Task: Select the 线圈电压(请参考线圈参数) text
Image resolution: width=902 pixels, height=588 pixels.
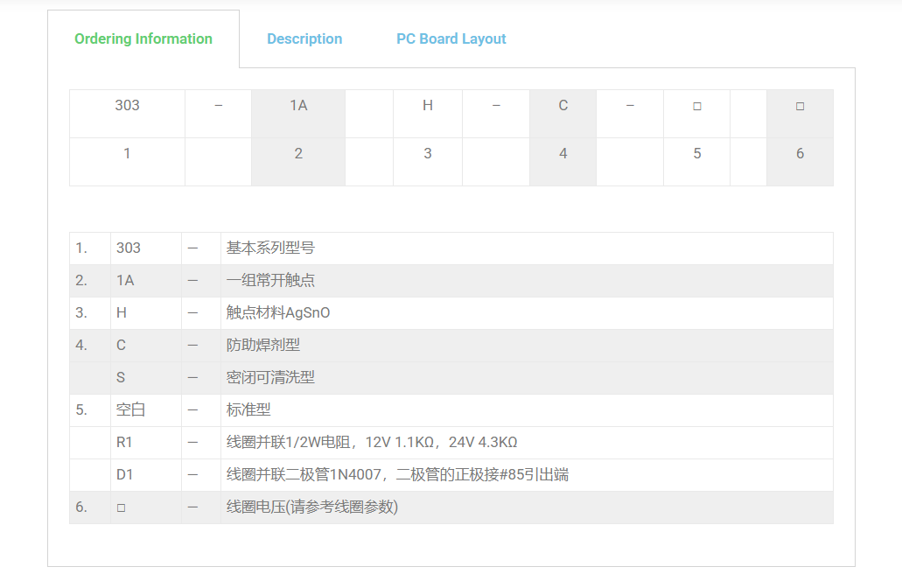Action: pyautogui.click(x=312, y=507)
